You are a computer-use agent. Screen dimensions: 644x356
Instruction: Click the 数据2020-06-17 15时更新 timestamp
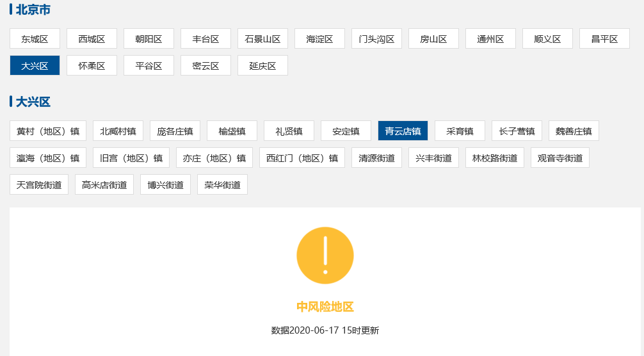(325, 330)
